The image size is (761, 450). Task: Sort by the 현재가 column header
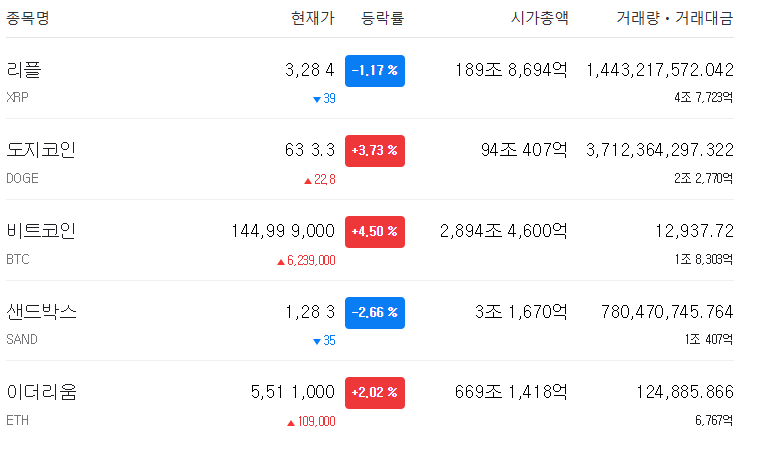click(313, 18)
